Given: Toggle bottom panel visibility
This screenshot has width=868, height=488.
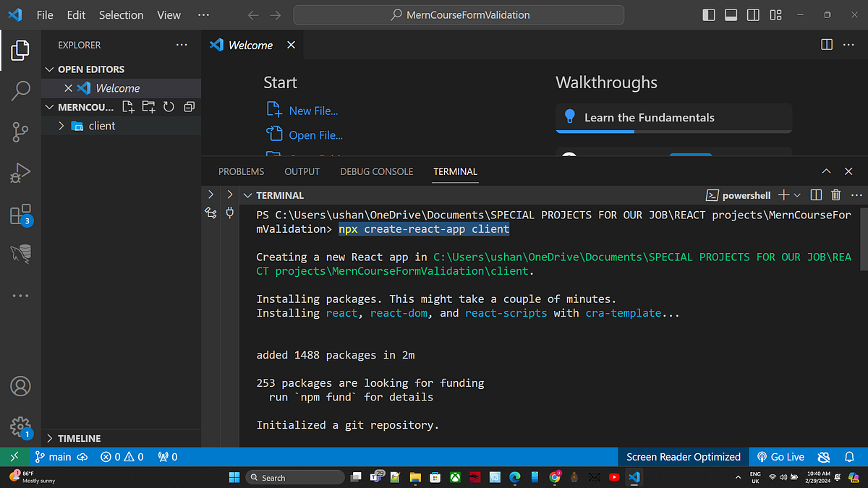Looking at the screenshot, I should pyautogui.click(x=731, y=14).
